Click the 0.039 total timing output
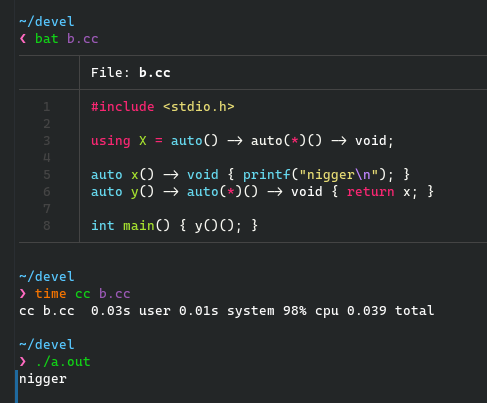The height and width of the screenshot is (403, 487). (391, 311)
